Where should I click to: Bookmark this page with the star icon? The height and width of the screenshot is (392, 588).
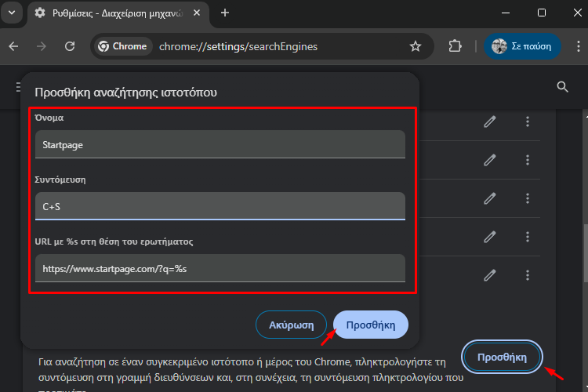pyautogui.click(x=415, y=46)
